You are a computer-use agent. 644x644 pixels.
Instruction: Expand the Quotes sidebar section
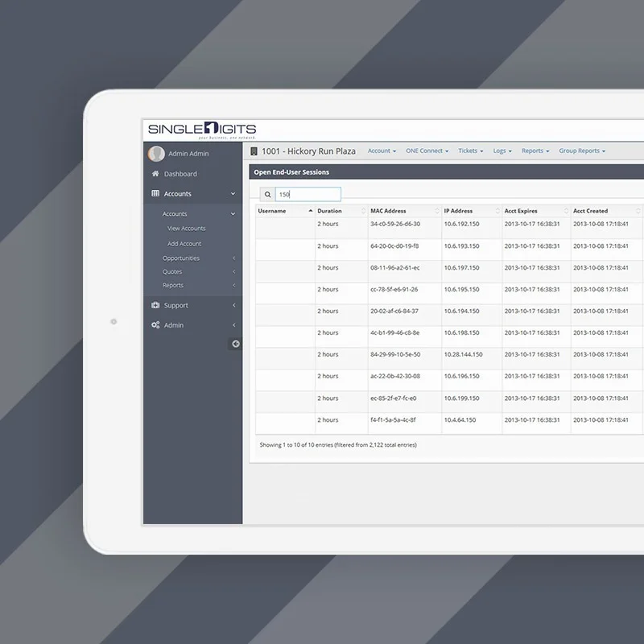coord(172,272)
